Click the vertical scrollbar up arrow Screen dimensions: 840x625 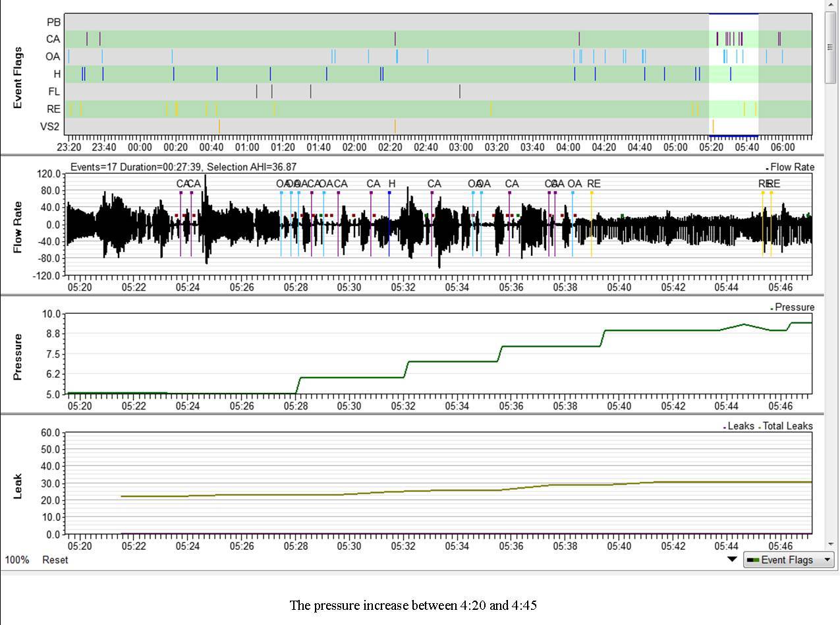831,6
